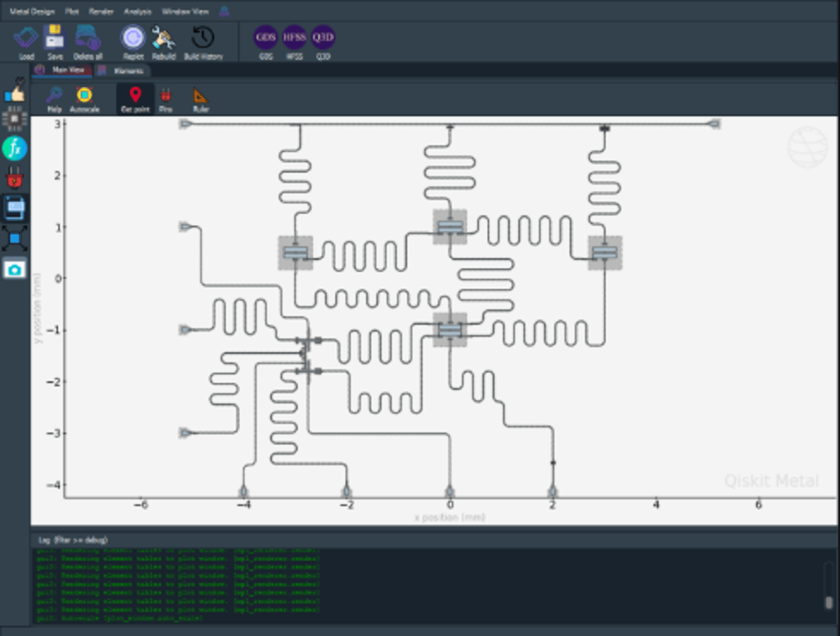Toggle the Pins overlay
Screen dimensions: 840x636
[x=165, y=98]
